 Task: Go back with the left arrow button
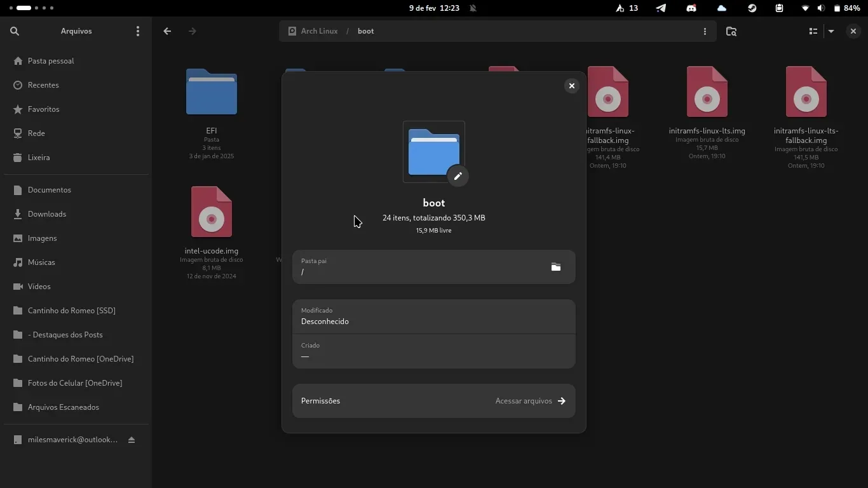coord(167,31)
